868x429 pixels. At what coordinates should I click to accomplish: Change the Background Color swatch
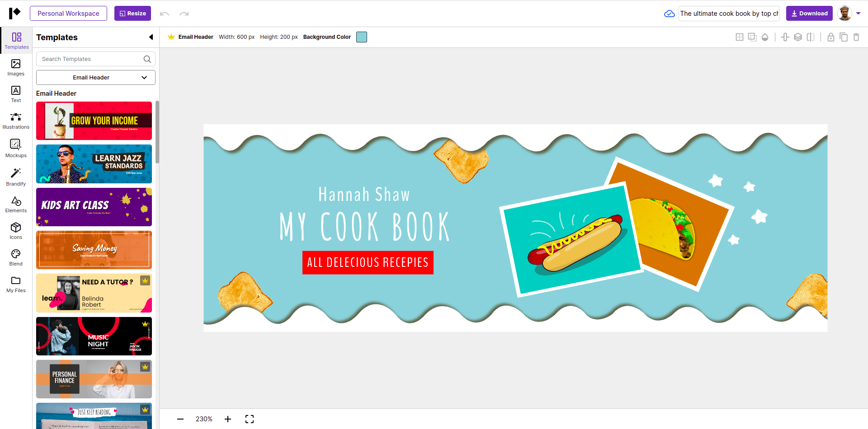(361, 37)
